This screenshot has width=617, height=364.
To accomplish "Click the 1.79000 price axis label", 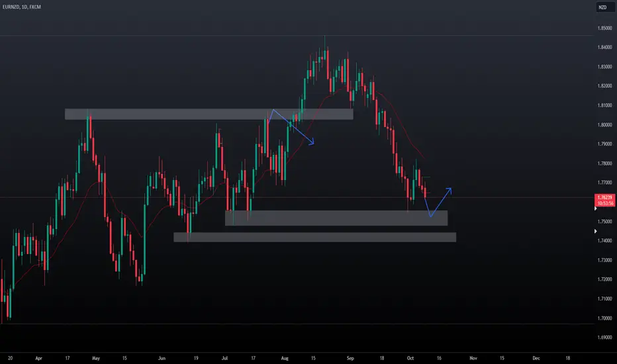I will [605, 144].
